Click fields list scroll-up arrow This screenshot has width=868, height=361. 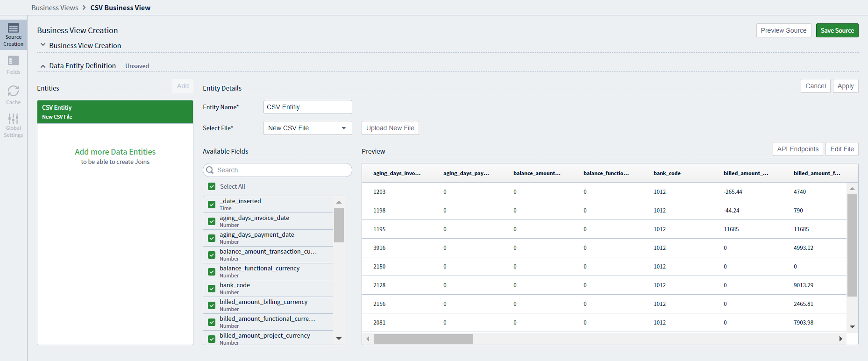pyautogui.click(x=339, y=202)
